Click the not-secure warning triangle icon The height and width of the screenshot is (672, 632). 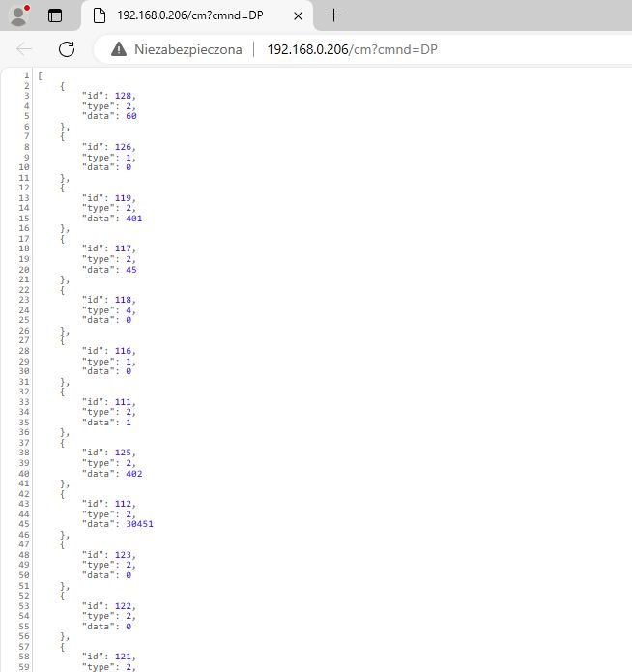119,49
